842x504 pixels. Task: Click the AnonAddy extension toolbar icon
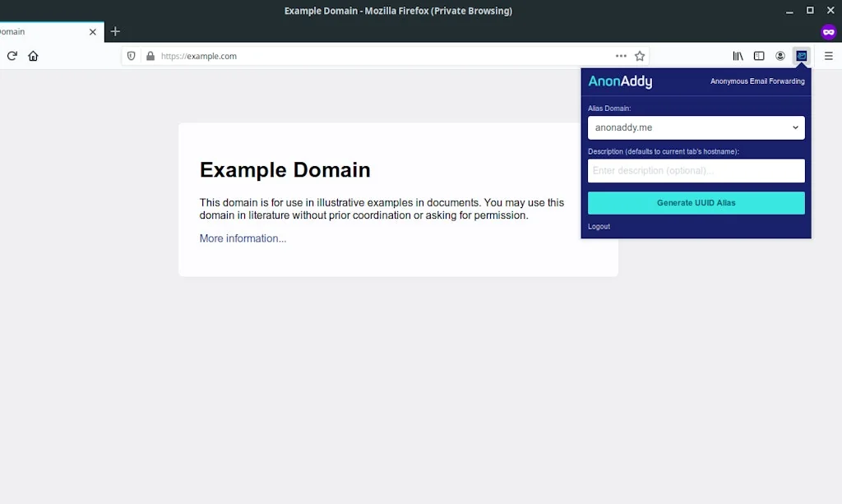coord(801,56)
